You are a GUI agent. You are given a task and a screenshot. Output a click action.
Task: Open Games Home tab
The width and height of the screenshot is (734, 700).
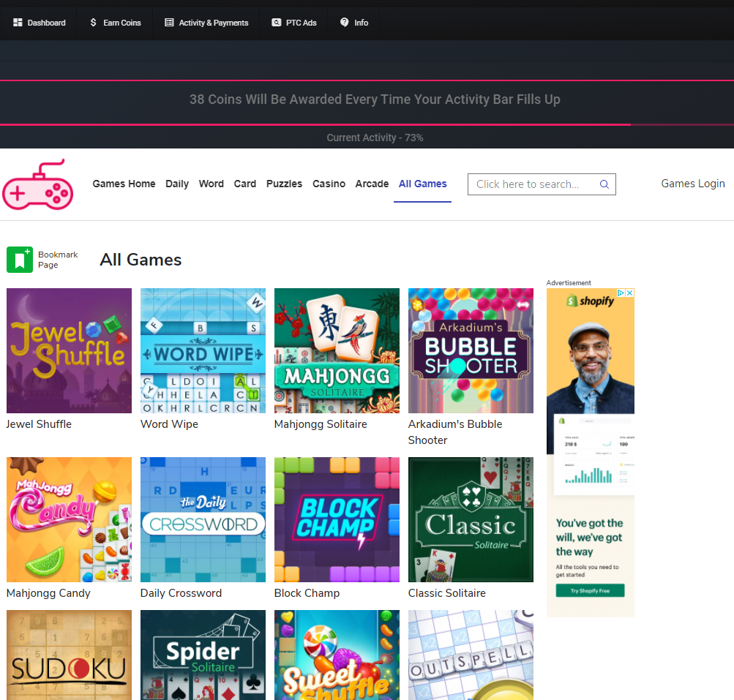pyautogui.click(x=124, y=184)
